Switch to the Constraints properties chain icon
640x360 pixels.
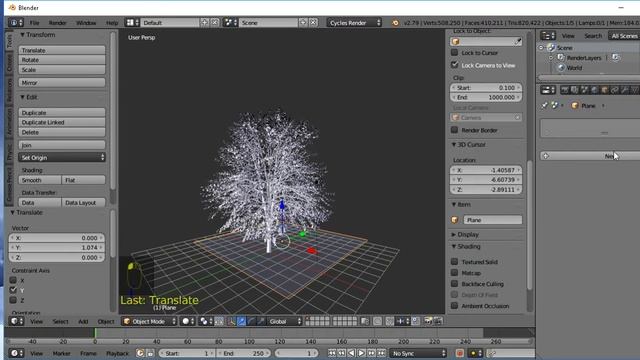614,90
